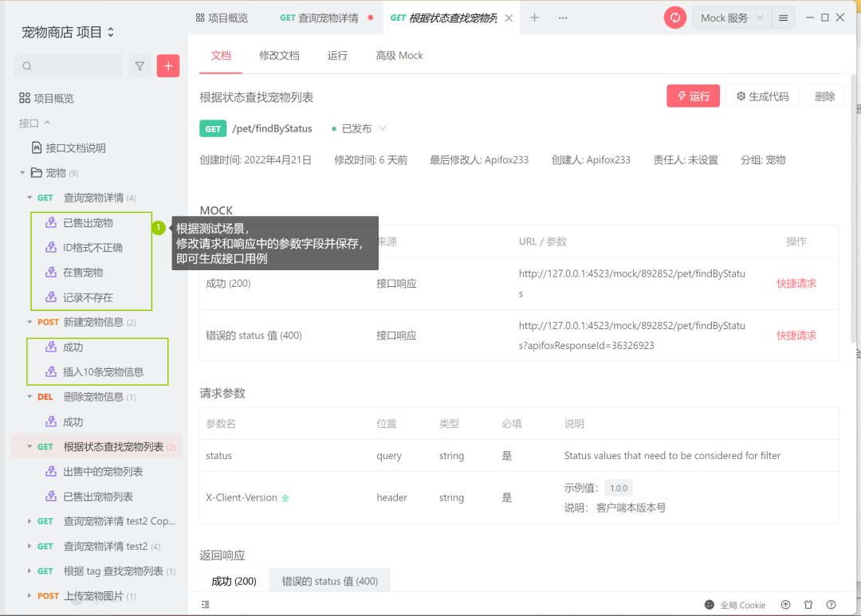
Task: Click the red sync refresh icon
Action: pos(675,18)
